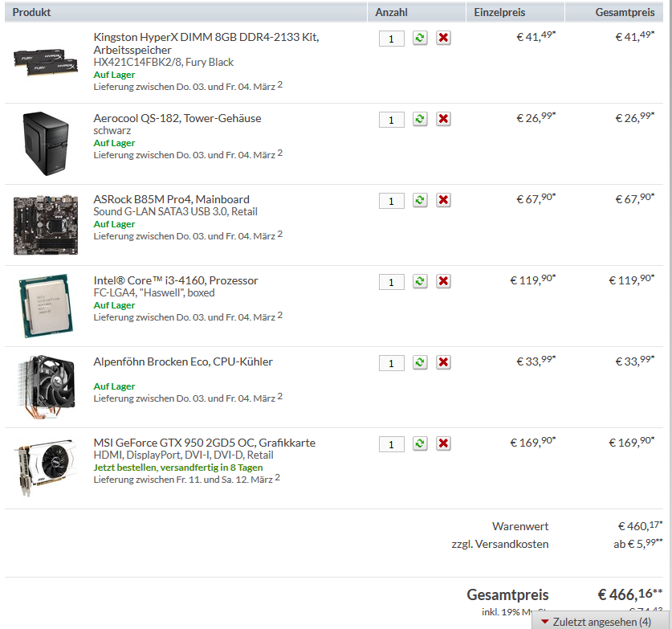The image size is (672, 629).
Task: Open ASRock B85M Pro4 Mainboard link
Action: point(172,199)
